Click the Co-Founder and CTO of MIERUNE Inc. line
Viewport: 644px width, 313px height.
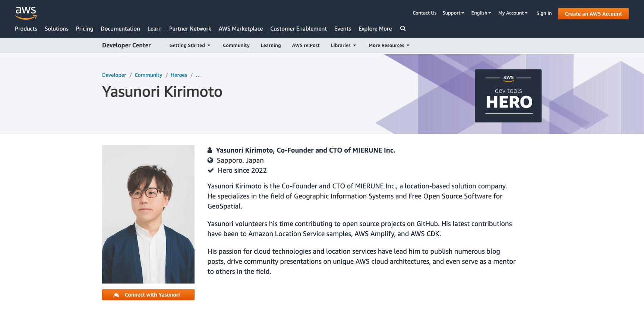(x=306, y=150)
